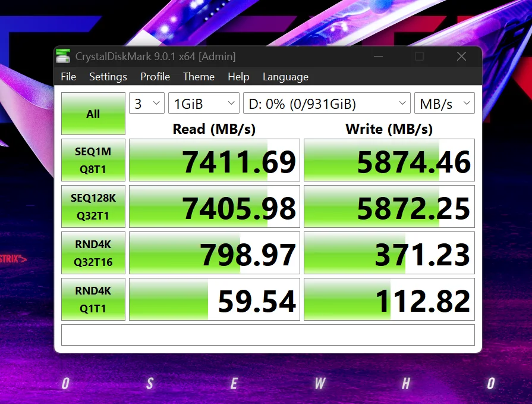The image size is (532, 404).
Task: Click the SEQ1M write result 5874.46
Action: click(x=389, y=160)
